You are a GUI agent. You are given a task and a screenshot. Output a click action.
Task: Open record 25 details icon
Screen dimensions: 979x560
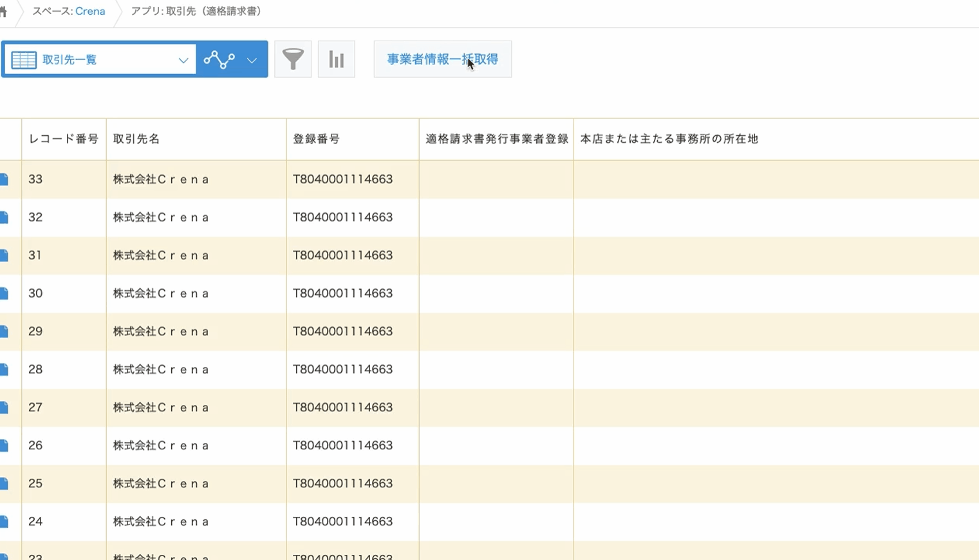click(5, 483)
